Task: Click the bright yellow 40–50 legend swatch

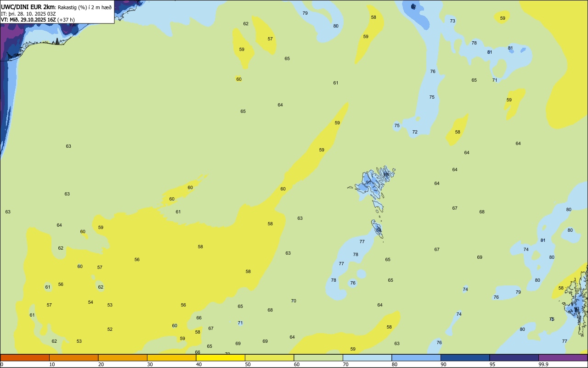Action: click(220, 357)
